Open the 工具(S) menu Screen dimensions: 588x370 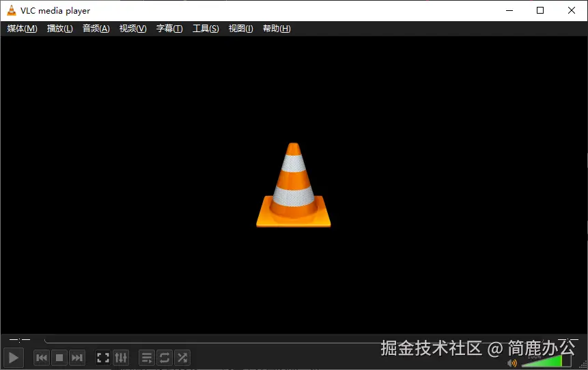(x=206, y=29)
